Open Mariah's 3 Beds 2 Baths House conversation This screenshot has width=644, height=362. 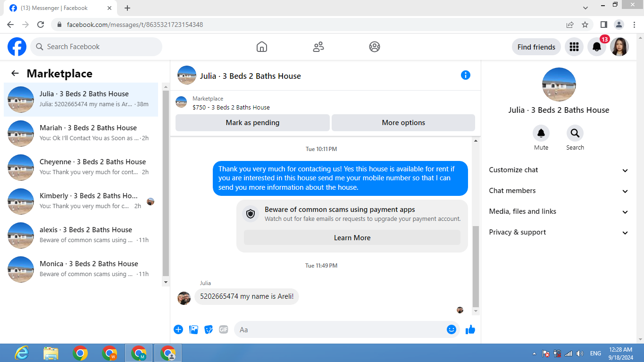click(81, 134)
